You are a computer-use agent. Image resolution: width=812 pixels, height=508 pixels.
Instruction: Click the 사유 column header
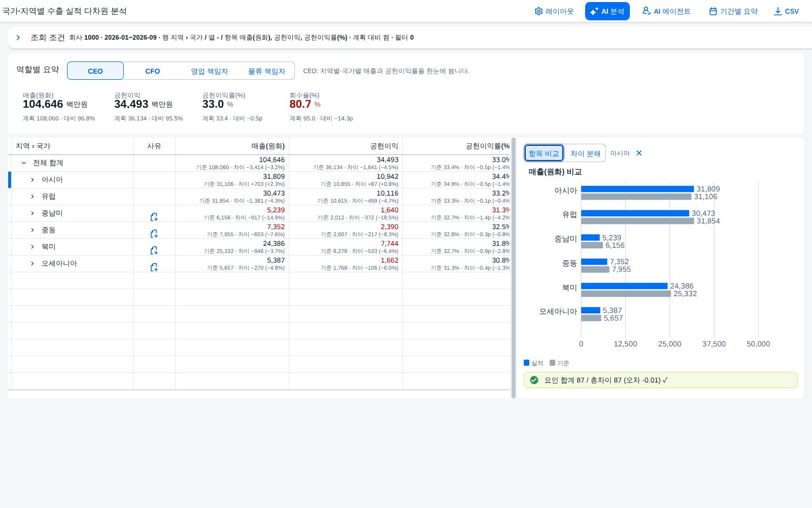pyautogui.click(x=154, y=146)
